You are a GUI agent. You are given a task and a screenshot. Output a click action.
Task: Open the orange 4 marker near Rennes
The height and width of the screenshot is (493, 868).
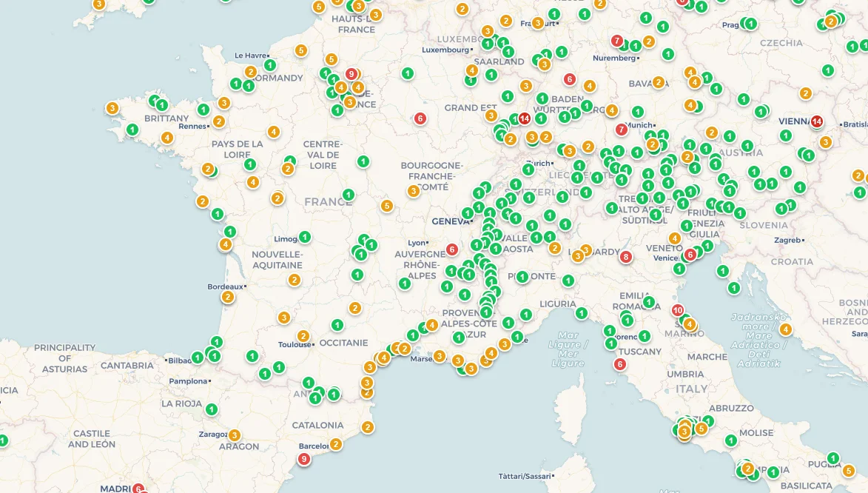tap(167, 138)
